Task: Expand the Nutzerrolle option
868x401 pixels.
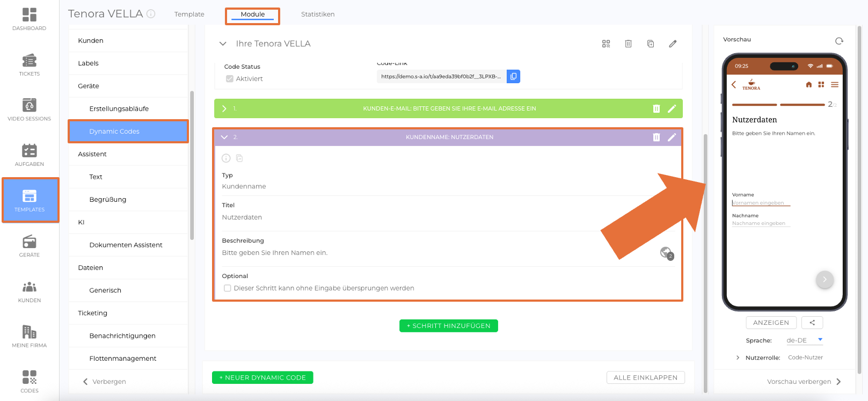Action: (x=738, y=358)
